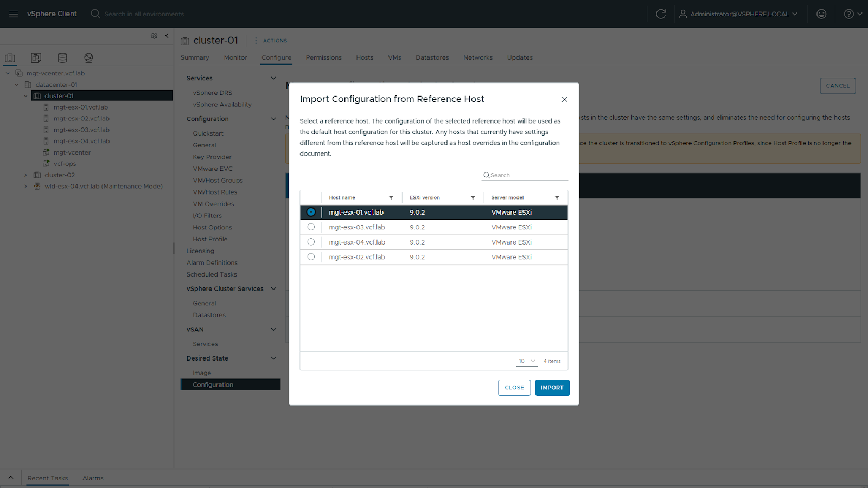The image size is (868, 488).
Task: Click the cluster-01 actions kebab icon
Action: pyautogui.click(x=256, y=41)
